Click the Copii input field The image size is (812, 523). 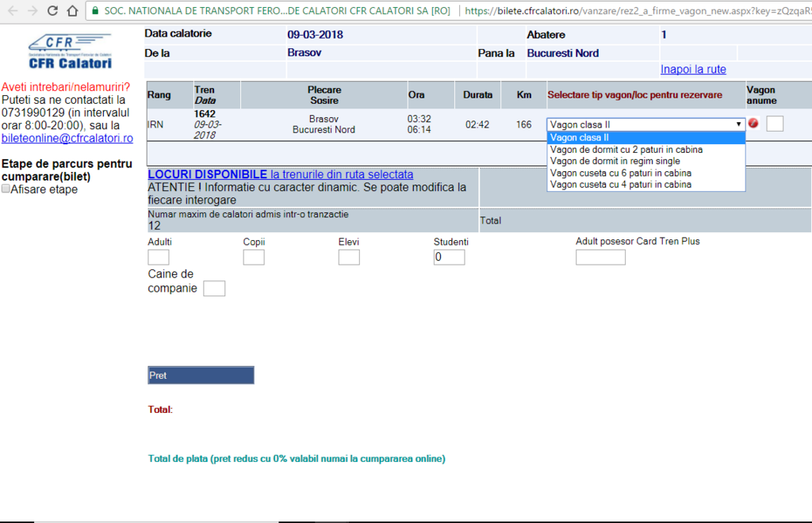[254, 257]
